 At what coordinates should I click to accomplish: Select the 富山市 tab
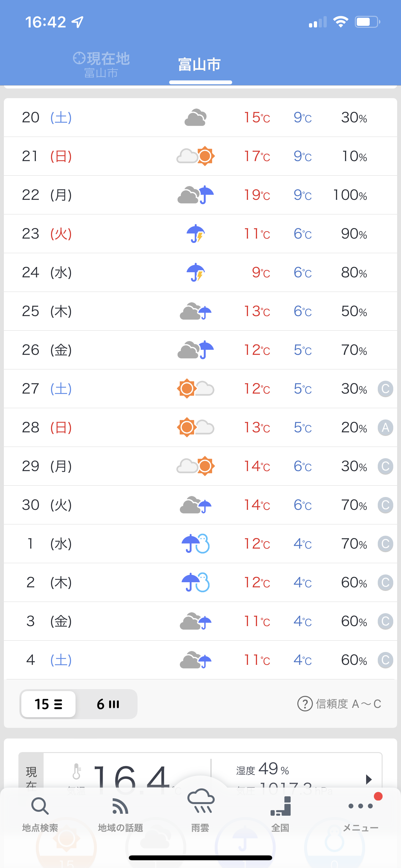[200, 65]
